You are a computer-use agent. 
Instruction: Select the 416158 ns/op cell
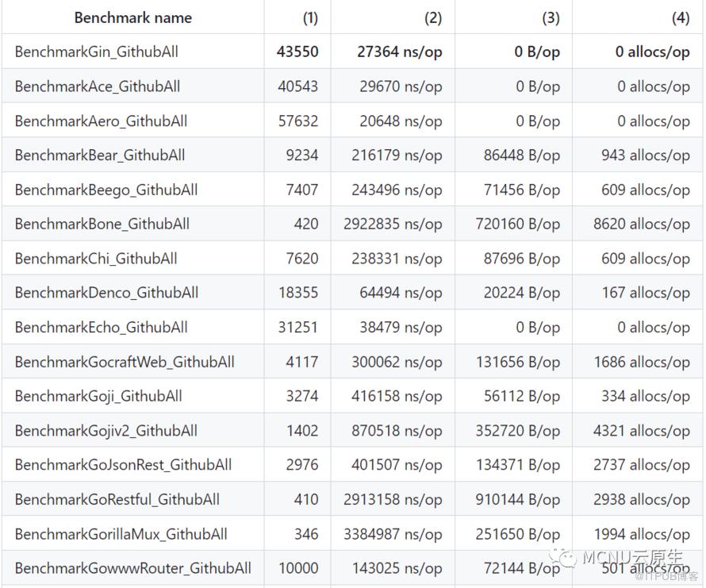[397, 396]
